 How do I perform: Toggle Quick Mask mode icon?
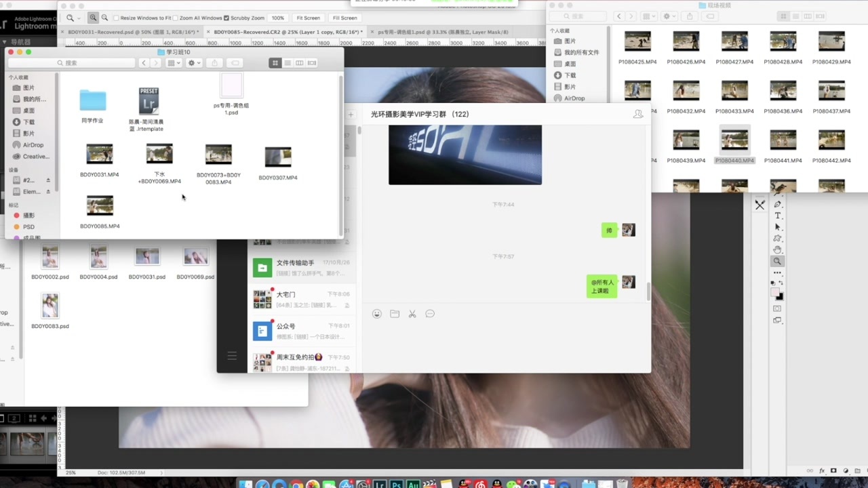[x=778, y=308]
